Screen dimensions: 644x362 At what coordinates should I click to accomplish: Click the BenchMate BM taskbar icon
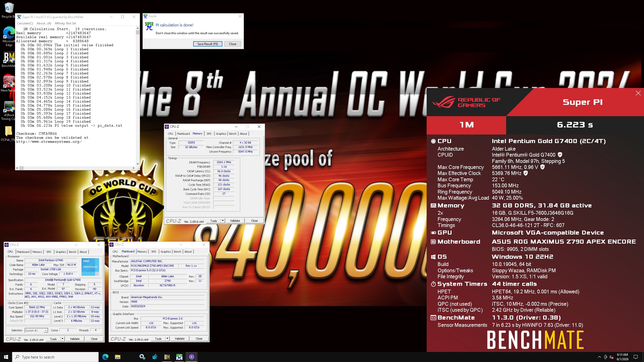click(x=167, y=357)
